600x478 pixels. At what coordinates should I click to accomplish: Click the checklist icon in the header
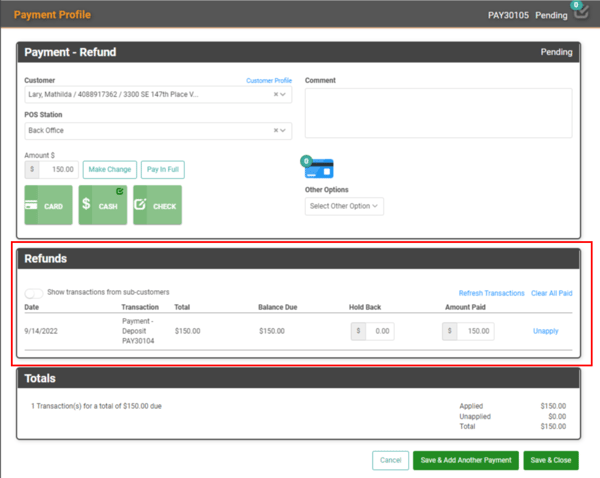(x=581, y=13)
